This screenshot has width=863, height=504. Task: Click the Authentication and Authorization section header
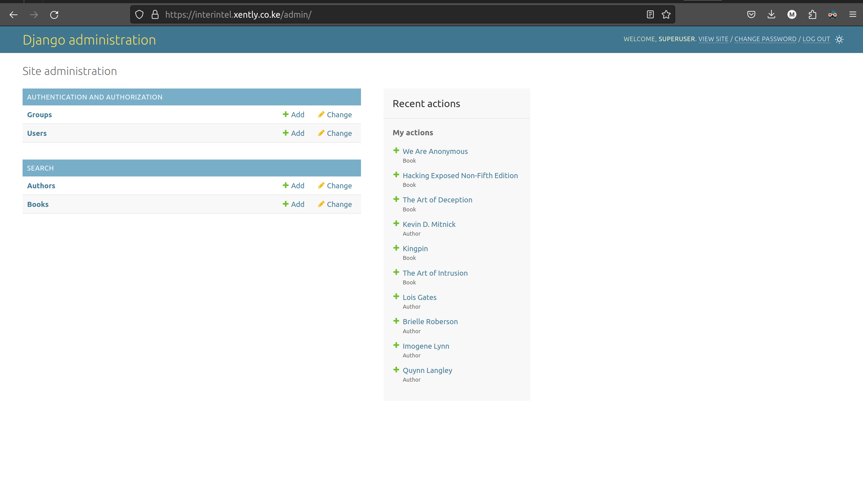pyautogui.click(x=95, y=97)
